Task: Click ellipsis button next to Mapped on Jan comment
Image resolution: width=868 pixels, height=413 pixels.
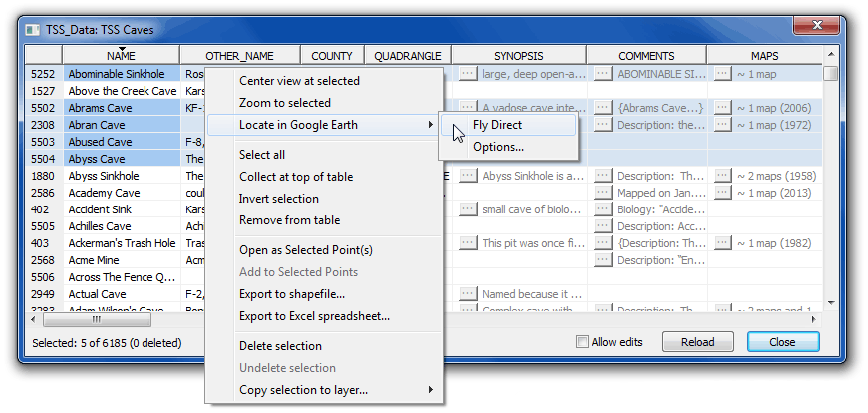Action: point(603,193)
